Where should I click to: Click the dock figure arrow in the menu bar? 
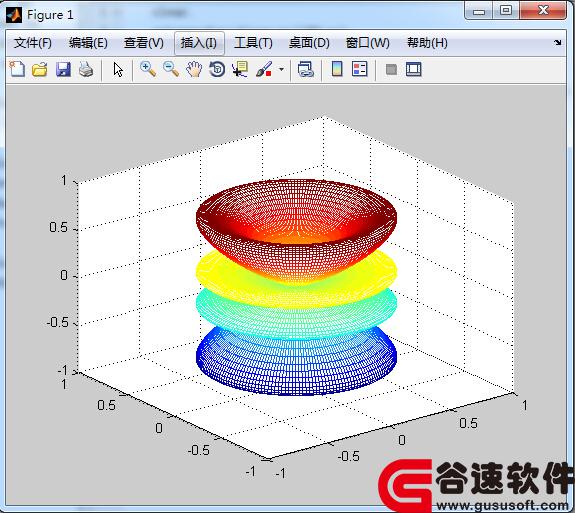(558, 43)
